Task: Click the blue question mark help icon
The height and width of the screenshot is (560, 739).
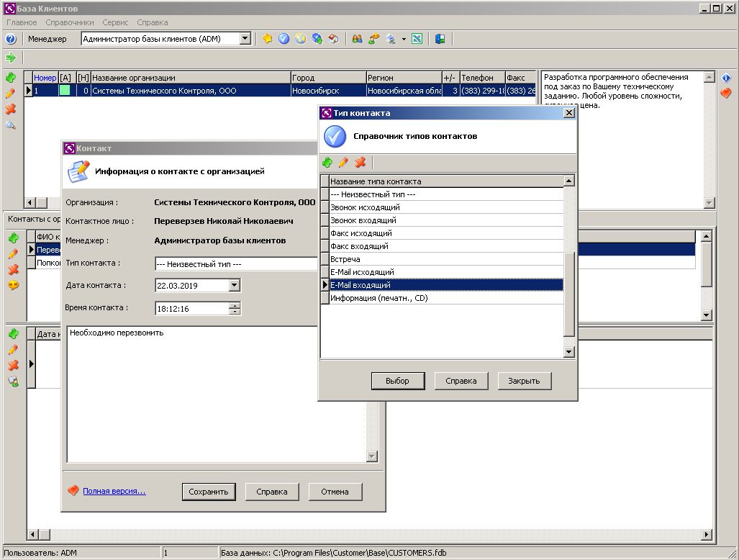Action: [x=11, y=39]
